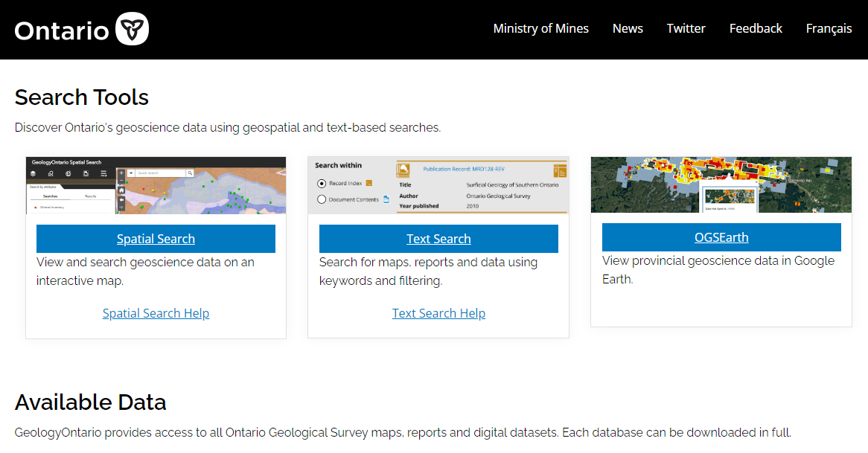The image size is (868, 453).
Task: Open the Text Search button
Action: (x=438, y=239)
